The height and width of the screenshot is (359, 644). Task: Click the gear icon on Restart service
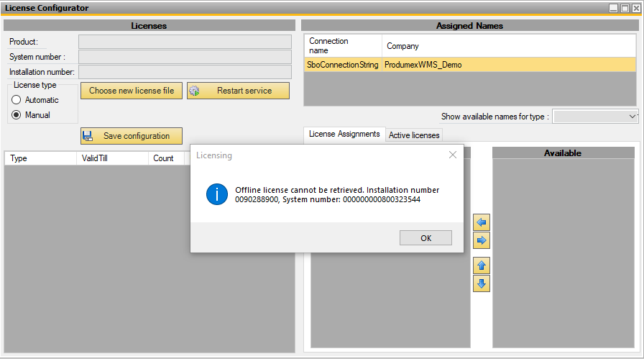[194, 91]
